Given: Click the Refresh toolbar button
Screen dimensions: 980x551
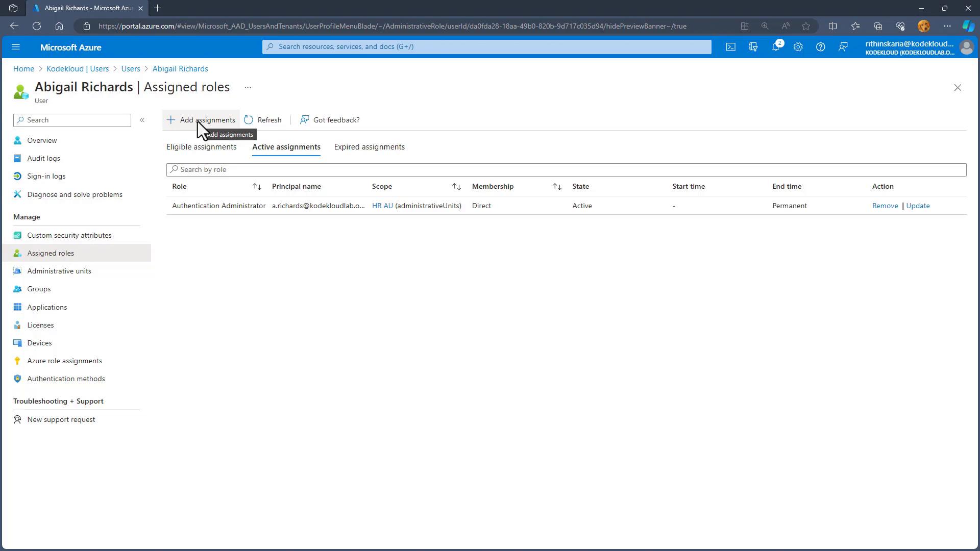Looking at the screenshot, I should [x=263, y=120].
